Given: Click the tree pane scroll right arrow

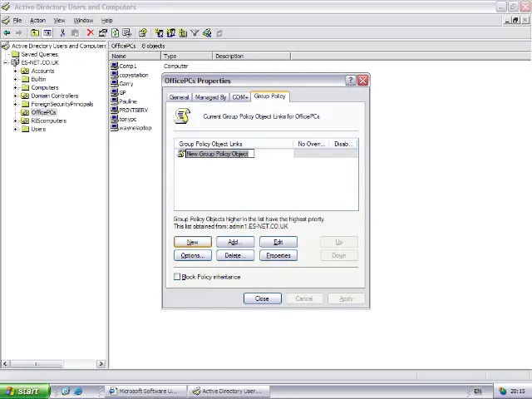Looking at the screenshot, I should click(x=101, y=364).
